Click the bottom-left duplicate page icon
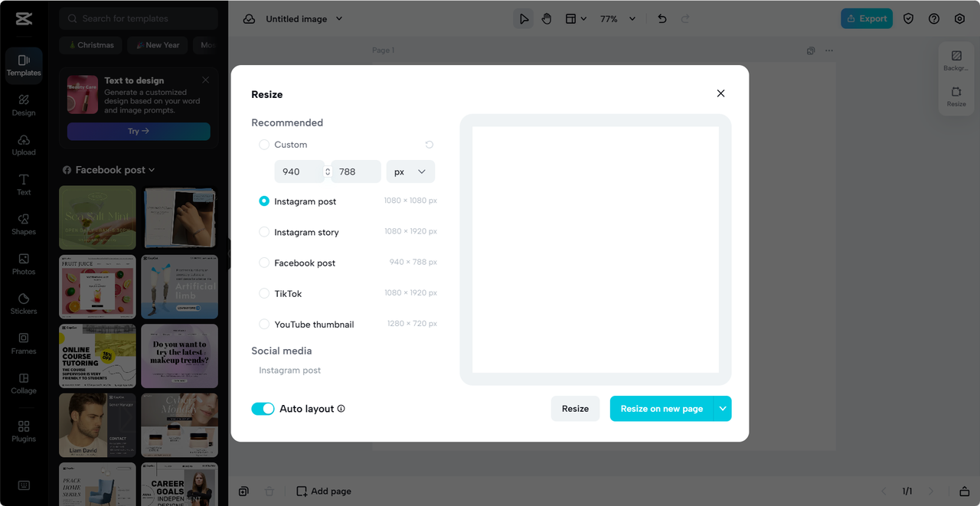Screen dimensions: 980x506 [x=243, y=491]
